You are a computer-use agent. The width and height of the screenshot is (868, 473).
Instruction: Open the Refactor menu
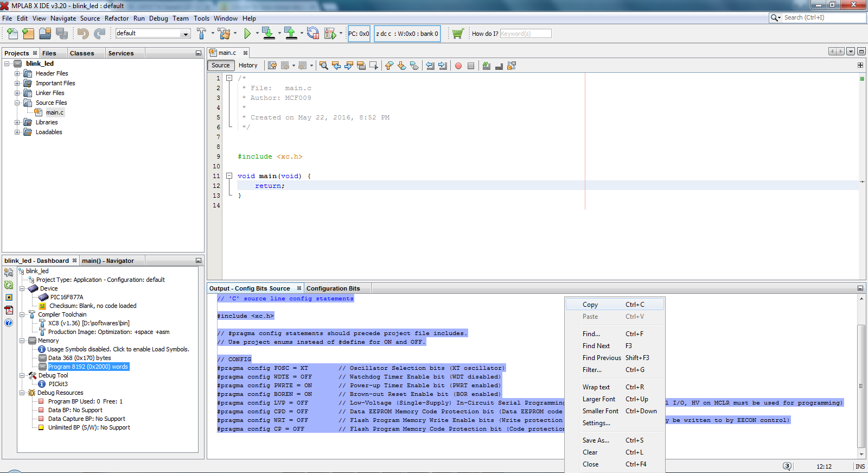pos(117,18)
